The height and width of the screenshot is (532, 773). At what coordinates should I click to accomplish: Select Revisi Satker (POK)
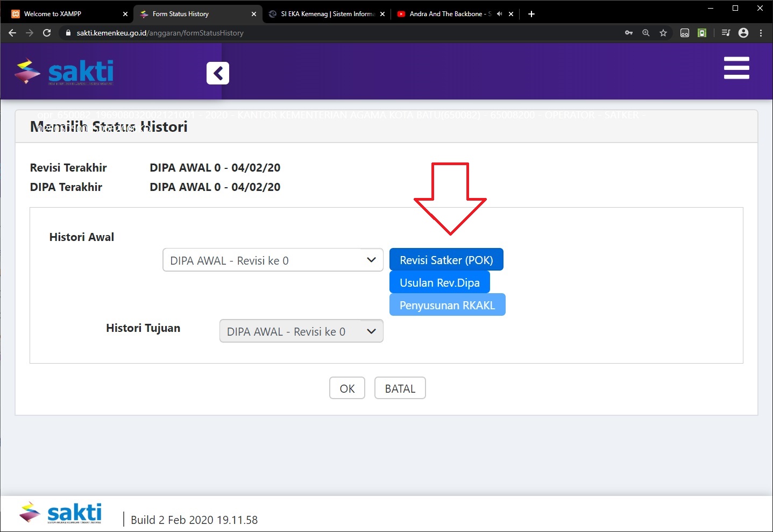pyautogui.click(x=446, y=259)
